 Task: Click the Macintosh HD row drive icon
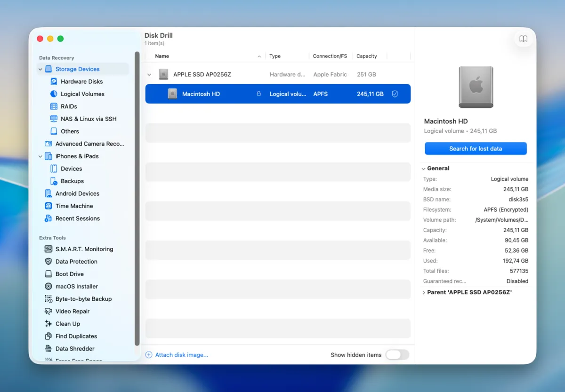(x=172, y=94)
